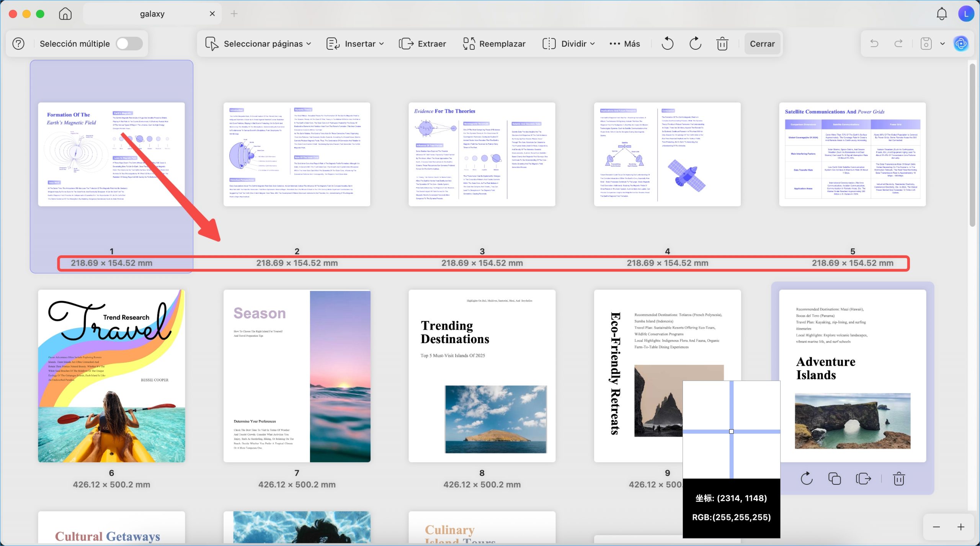Open the save options icon top right

tap(926, 43)
